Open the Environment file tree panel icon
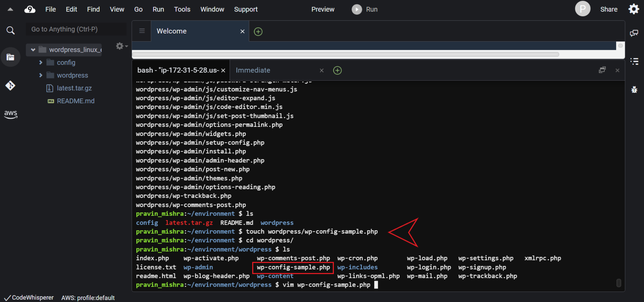 10,57
